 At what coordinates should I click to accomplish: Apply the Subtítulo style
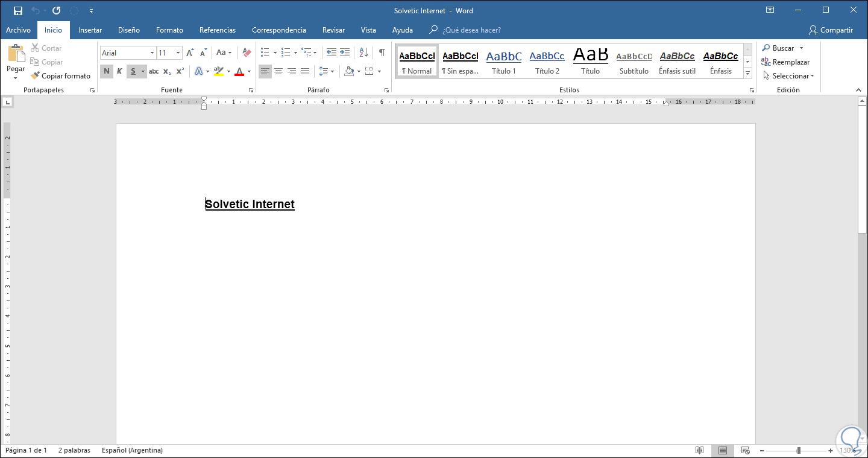[x=634, y=61]
